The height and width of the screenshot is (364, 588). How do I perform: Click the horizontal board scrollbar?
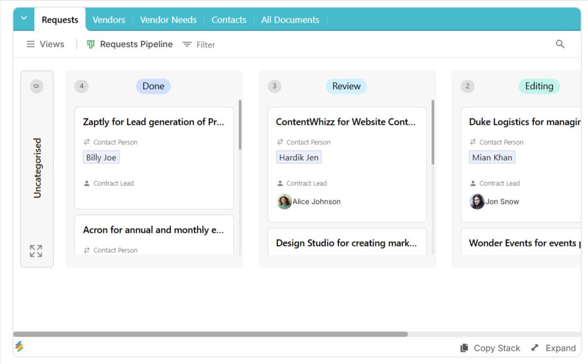210,334
